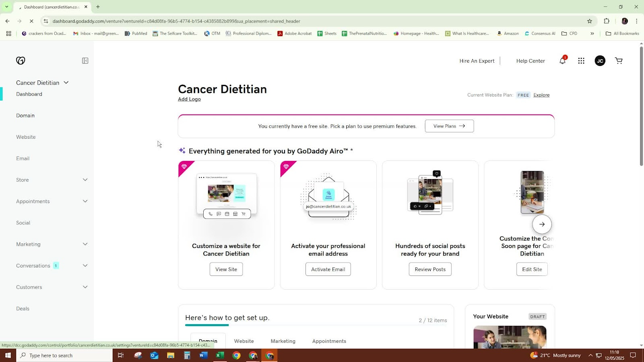Open the Chrome extensions menu
This screenshot has width=644, height=362.
coord(607,21)
